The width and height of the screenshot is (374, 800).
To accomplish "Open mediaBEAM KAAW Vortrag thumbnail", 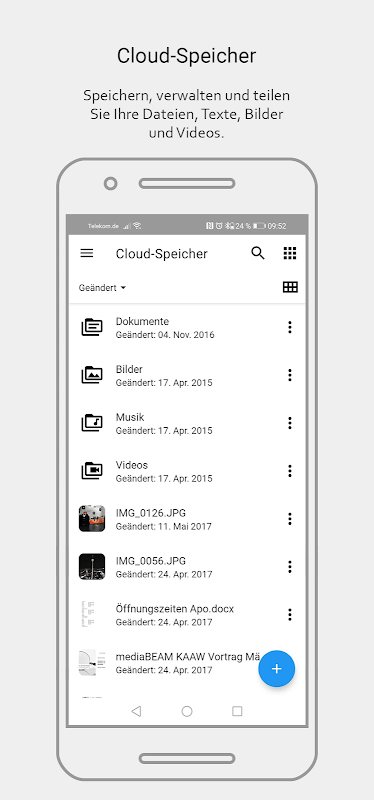I will (92, 662).
